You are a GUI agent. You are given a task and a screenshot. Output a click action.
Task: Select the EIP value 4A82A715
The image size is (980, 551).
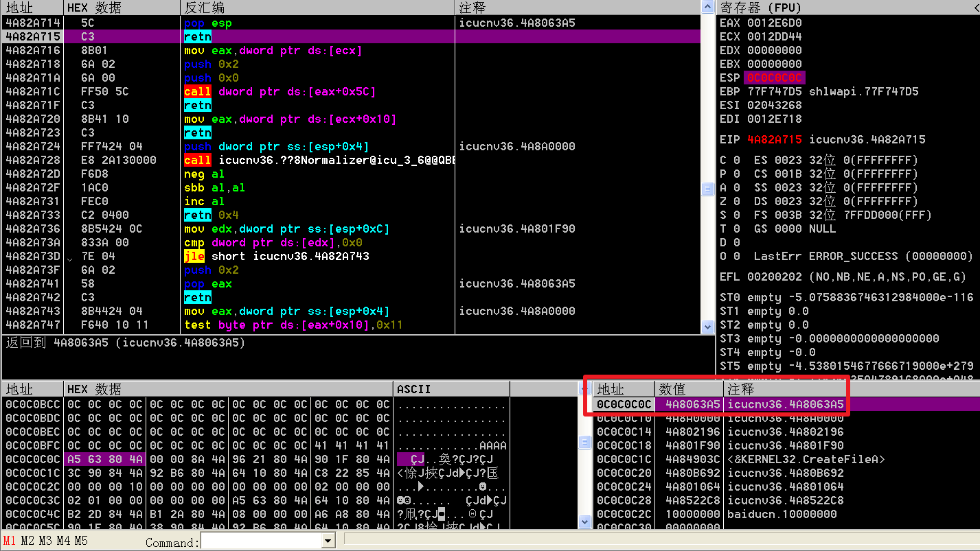[x=774, y=139]
